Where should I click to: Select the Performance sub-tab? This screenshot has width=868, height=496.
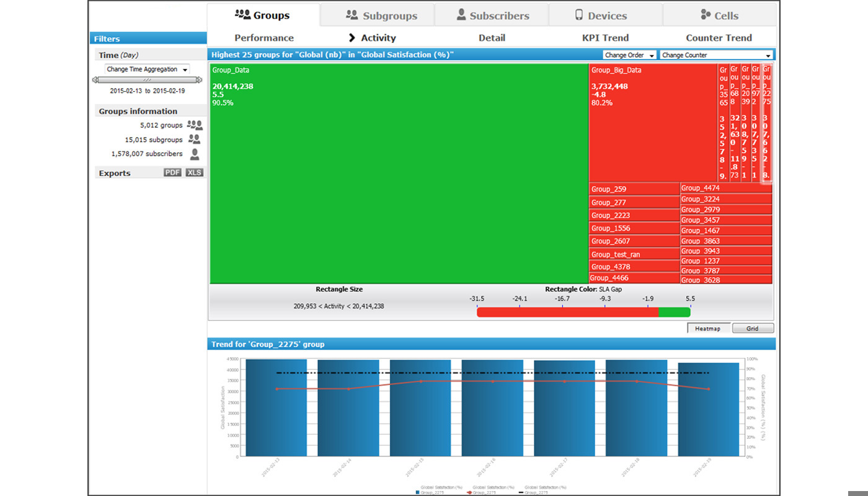coord(264,38)
